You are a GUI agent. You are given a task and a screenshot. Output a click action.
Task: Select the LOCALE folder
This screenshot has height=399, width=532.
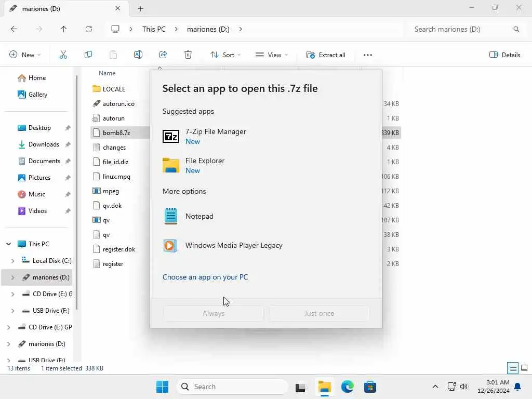pos(114,89)
